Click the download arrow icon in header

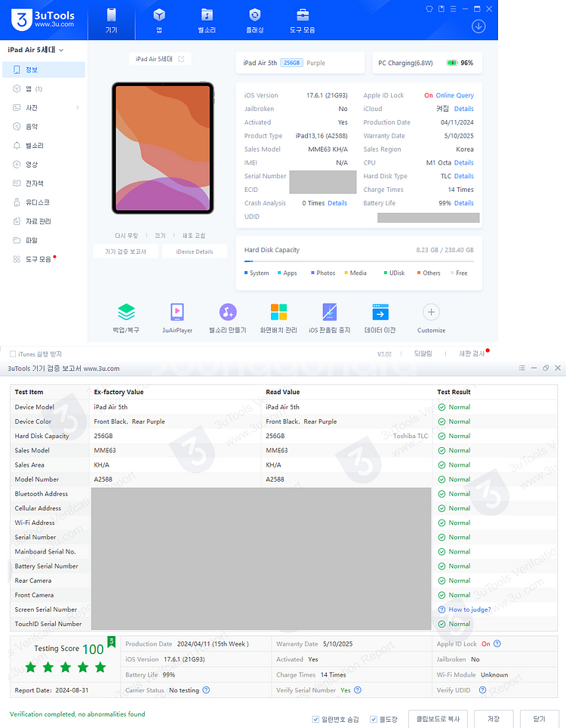pos(478,26)
